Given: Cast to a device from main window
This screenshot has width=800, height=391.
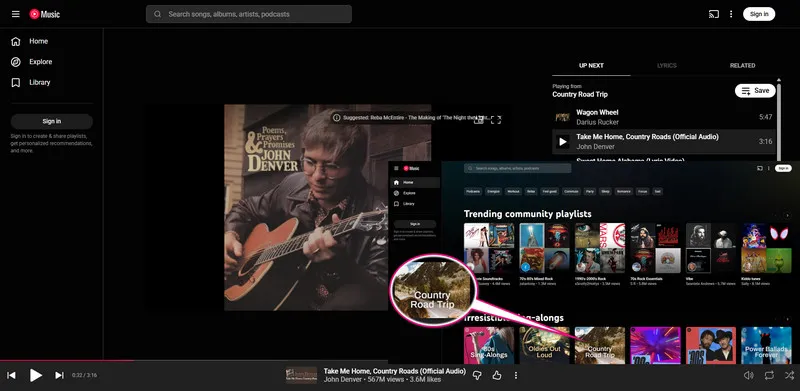Looking at the screenshot, I should (x=714, y=14).
